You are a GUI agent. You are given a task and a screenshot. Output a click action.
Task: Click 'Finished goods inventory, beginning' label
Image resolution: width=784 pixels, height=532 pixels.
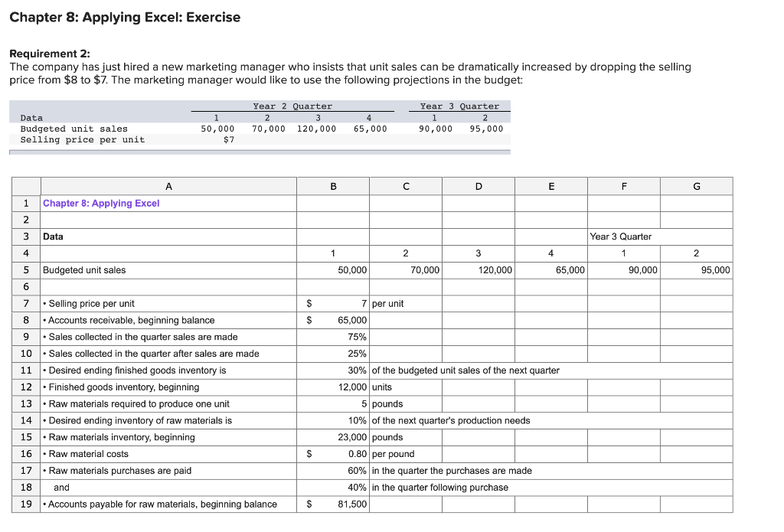click(121, 387)
